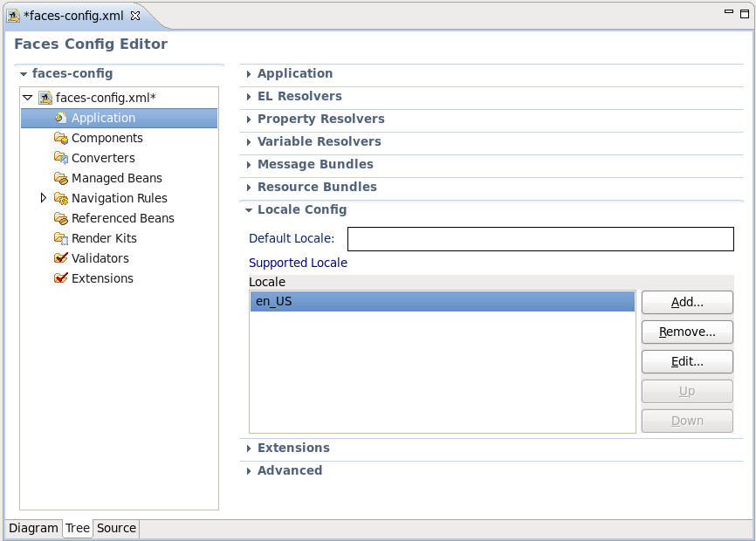Select Referenced Beans in the tree

[123, 218]
